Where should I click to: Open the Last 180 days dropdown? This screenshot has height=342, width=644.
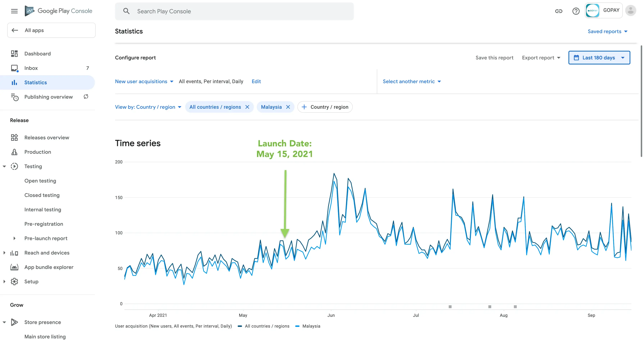click(x=599, y=58)
